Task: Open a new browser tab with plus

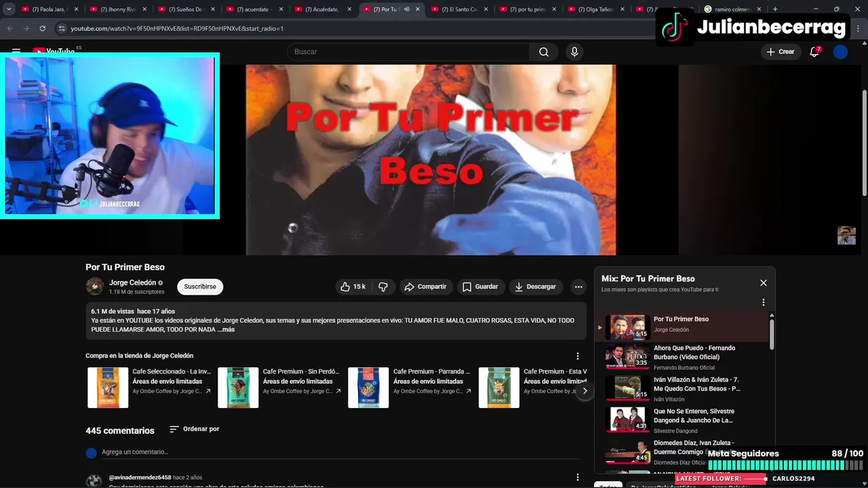Action: tap(775, 9)
